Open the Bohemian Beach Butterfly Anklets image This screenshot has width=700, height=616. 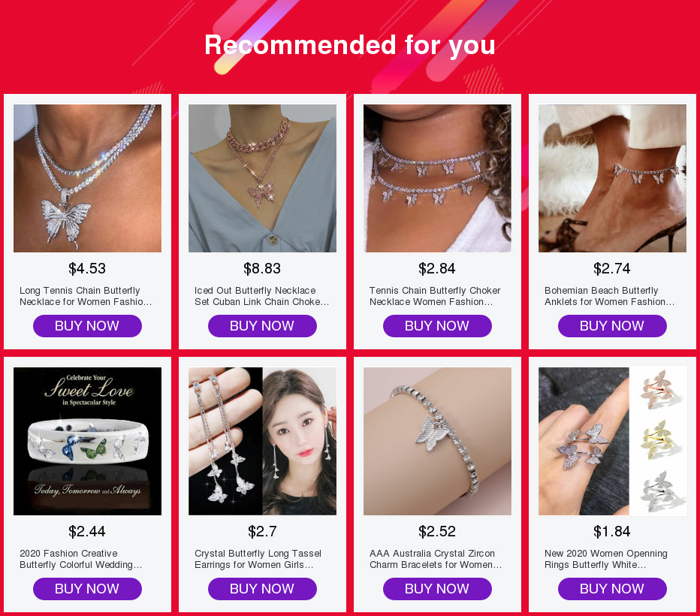click(613, 179)
